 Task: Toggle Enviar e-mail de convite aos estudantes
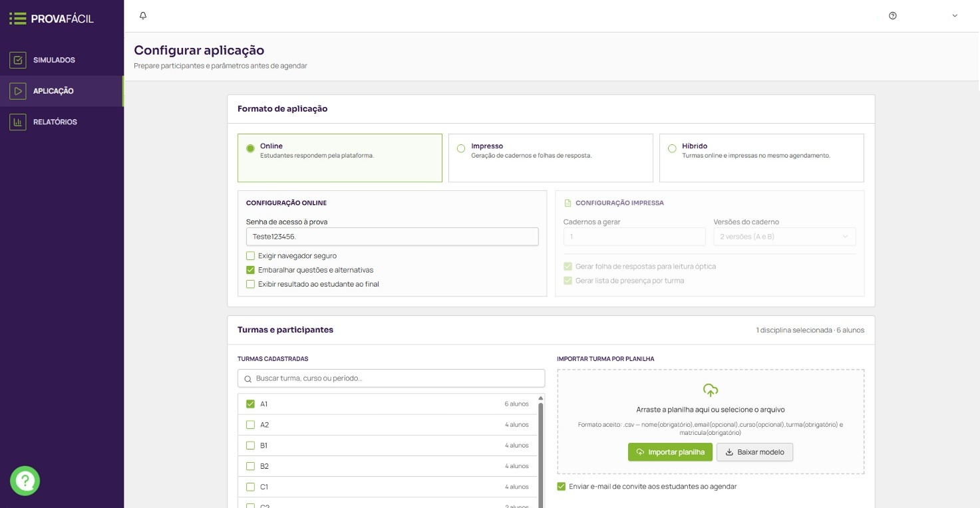[x=562, y=487]
